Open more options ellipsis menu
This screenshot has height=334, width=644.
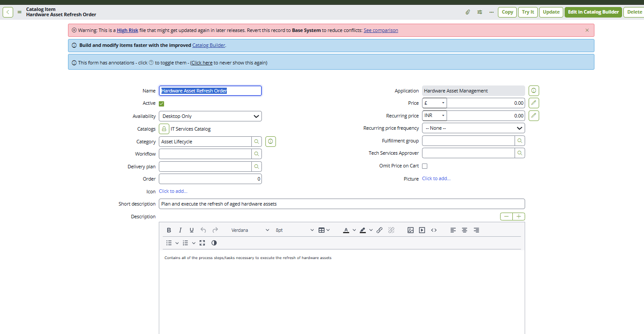pos(491,12)
